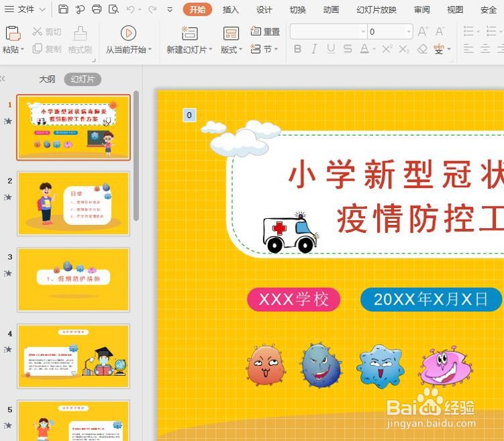The image size is (504, 441).
Task: Select the ambulance image on slide
Action: [x=291, y=232]
